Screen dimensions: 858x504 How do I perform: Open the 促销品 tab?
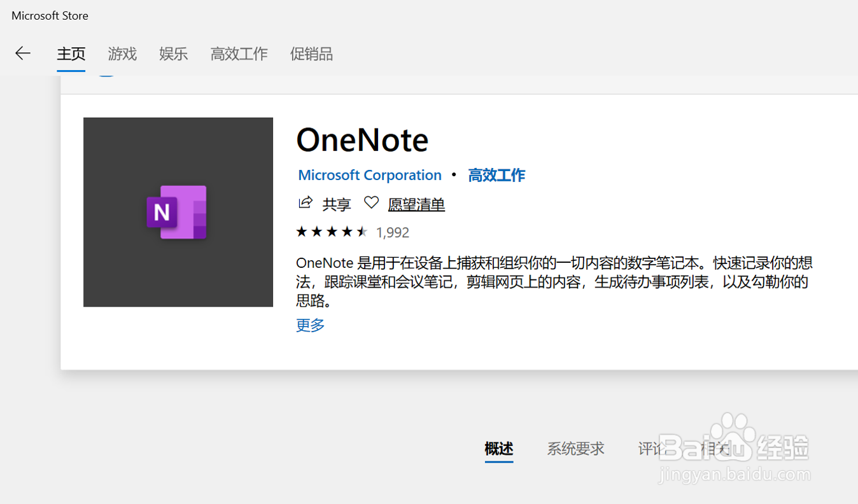(x=311, y=54)
